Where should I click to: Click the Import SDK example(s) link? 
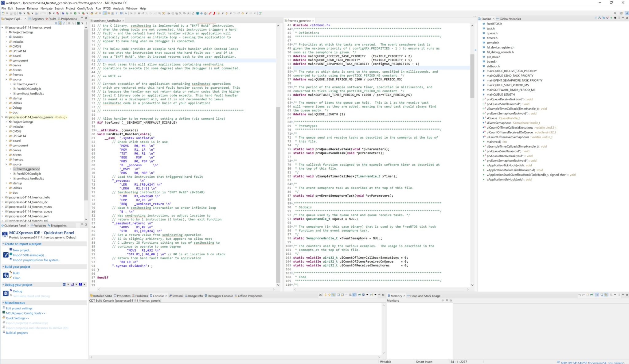click(x=29, y=255)
